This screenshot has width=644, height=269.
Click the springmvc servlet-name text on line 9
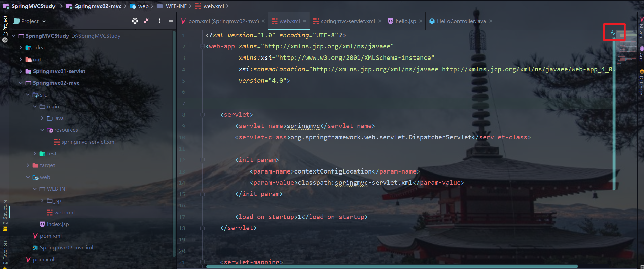pos(303,126)
